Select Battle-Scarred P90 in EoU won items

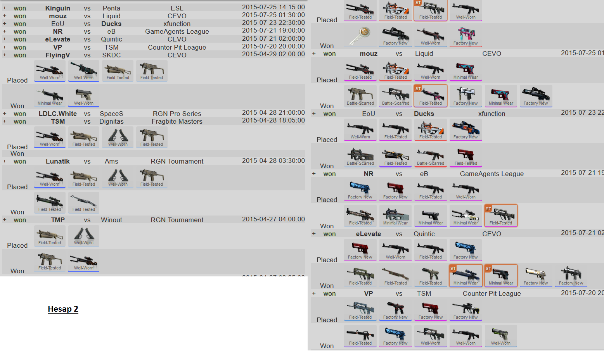(360, 156)
